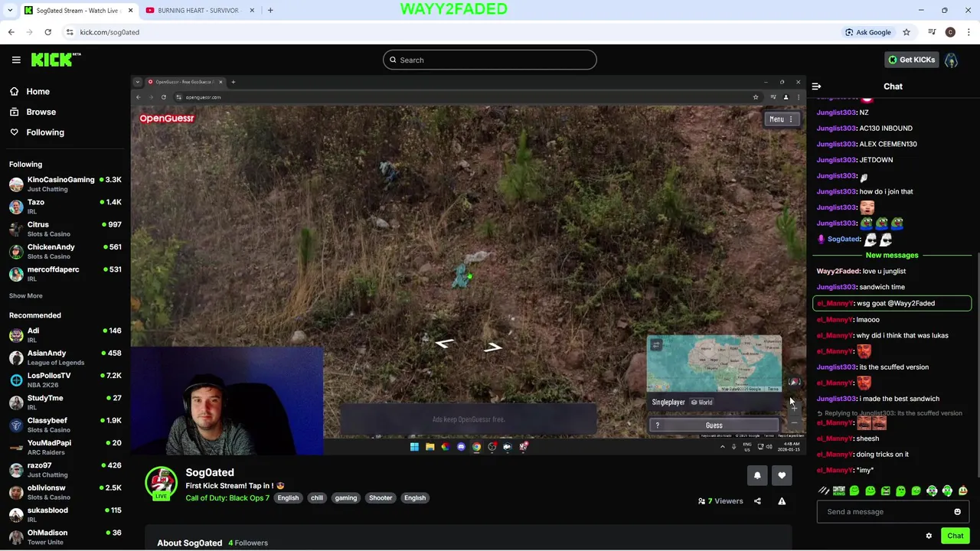Open the tab search dropdown arrow
This screenshot has height=551, width=980.
click(10, 10)
